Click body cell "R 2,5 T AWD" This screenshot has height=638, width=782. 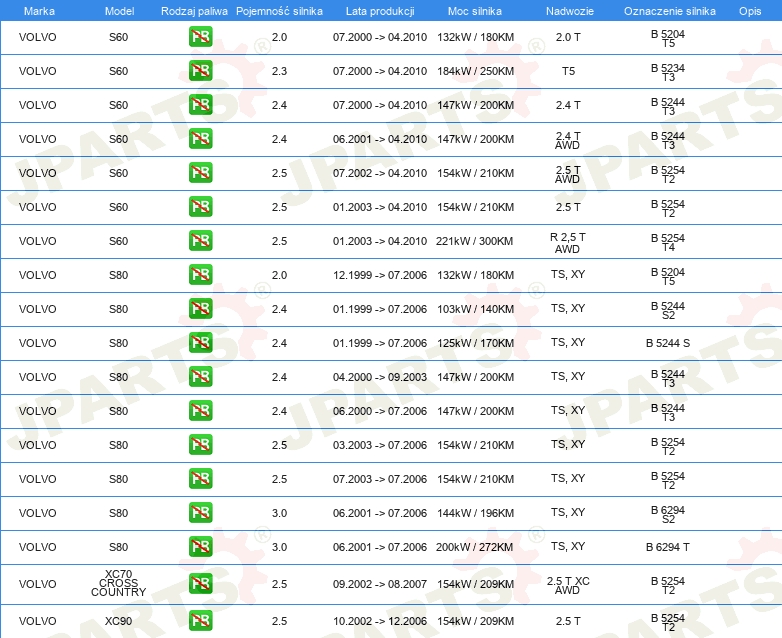coord(568,243)
